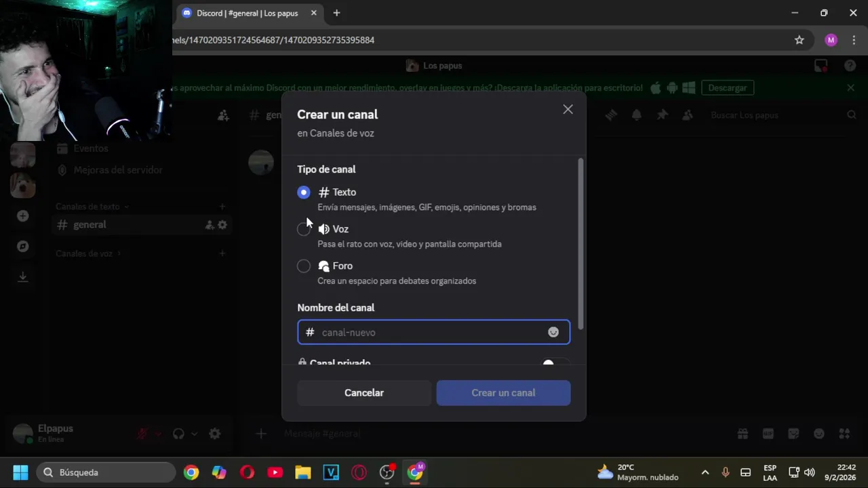The height and width of the screenshot is (488, 868).
Task: Open emoji picker in channel name field
Action: (553, 332)
